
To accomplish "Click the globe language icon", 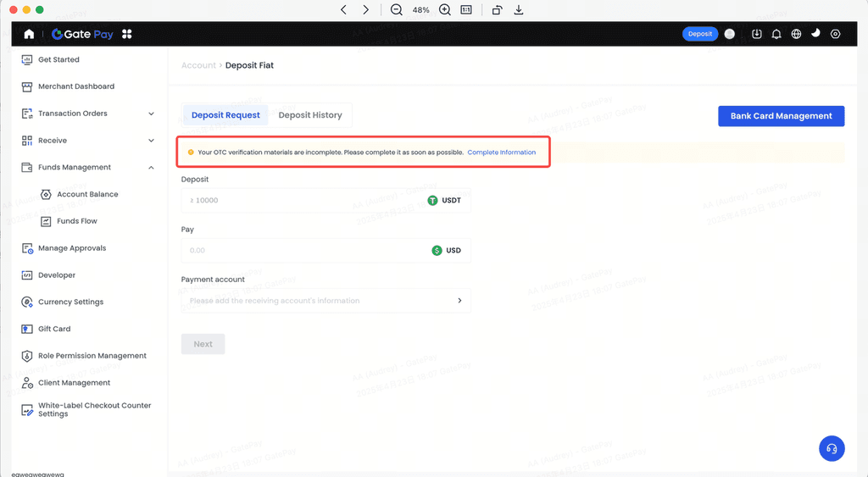I will pyautogui.click(x=796, y=34).
